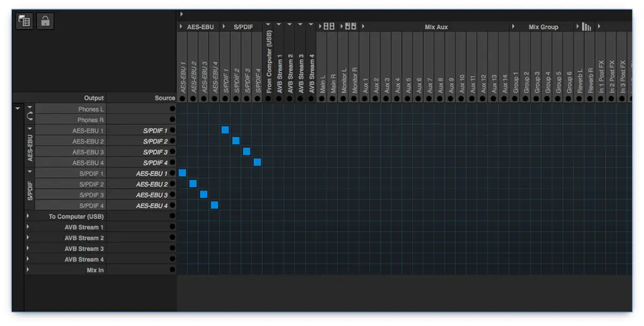Click the Monitor icon in header
The width and height of the screenshot is (644, 326).
350,26
